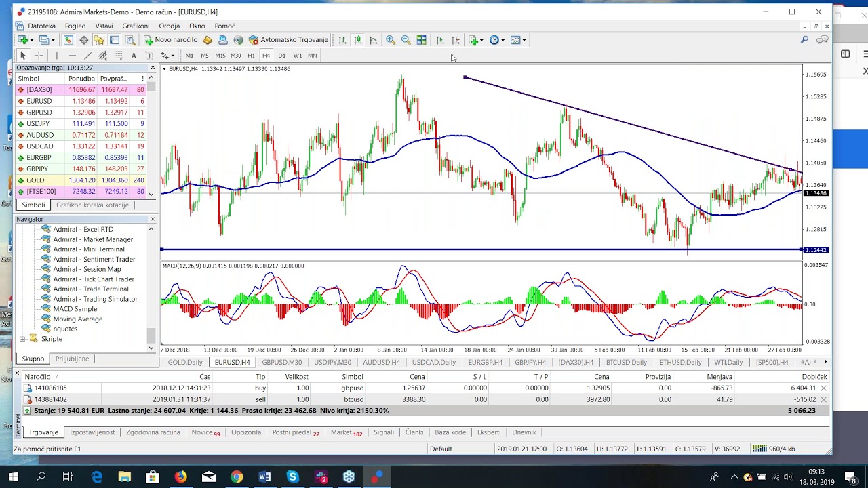Screen dimensions: 868x488
Task: Open the Datoteka menu
Action: [x=42, y=26]
